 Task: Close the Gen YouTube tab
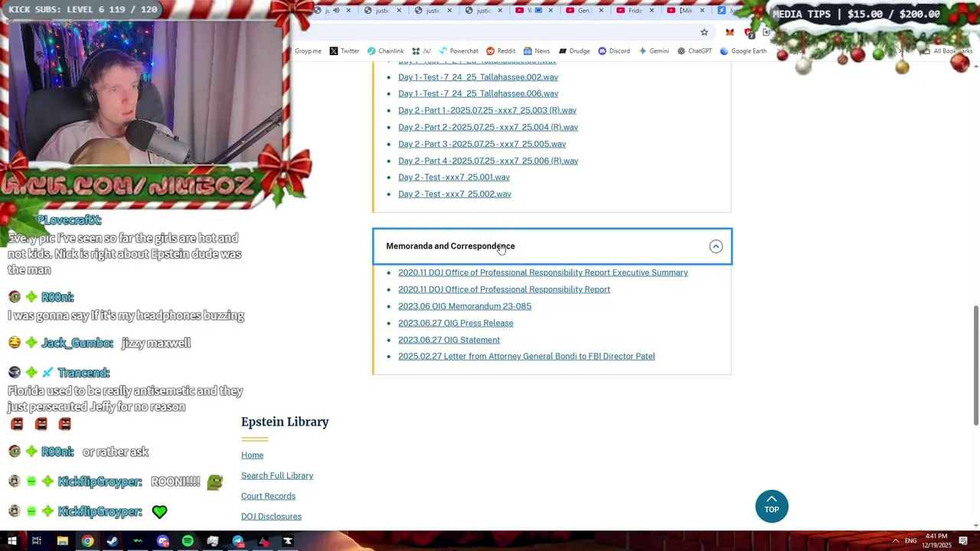coord(601,11)
